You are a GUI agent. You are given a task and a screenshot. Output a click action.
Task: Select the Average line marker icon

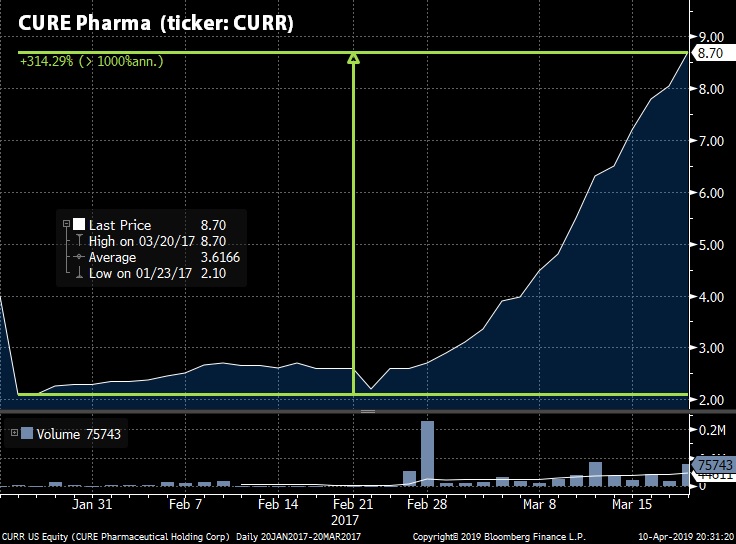(x=78, y=257)
